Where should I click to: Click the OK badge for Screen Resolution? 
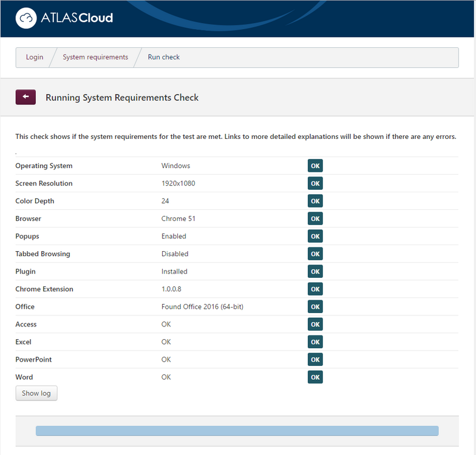click(x=315, y=183)
